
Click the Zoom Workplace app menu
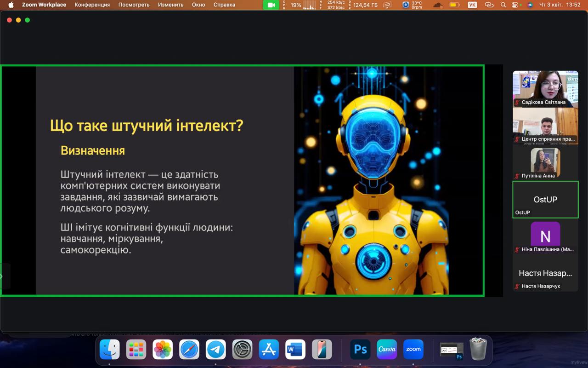pyautogui.click(x=44, y=5)
